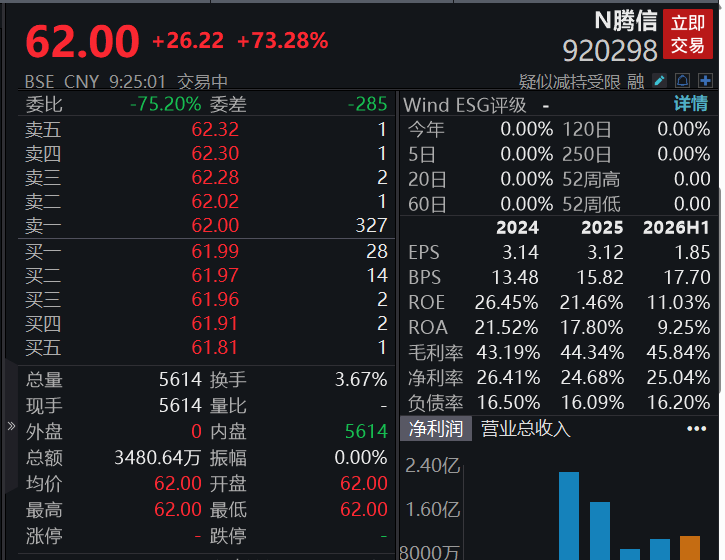This screenshot has width=725, height=560.
Task: Click the pencil edit icon
Action: pos(659,81)
